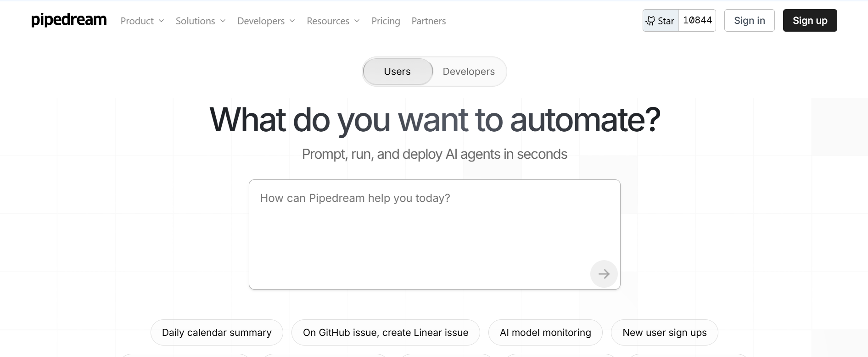Image resolution: width=868 pixels, height=357 pixels.
Task: Focus the 'How can Pipedream help you today?' field
Action: [434, 234]
